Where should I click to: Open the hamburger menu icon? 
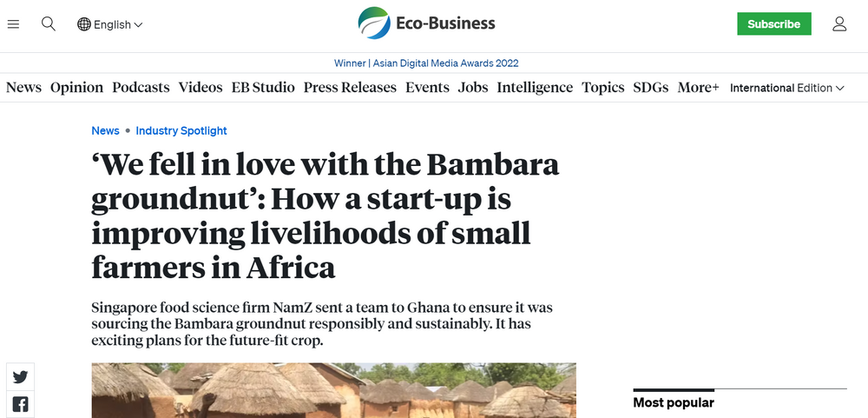point(13,24)
